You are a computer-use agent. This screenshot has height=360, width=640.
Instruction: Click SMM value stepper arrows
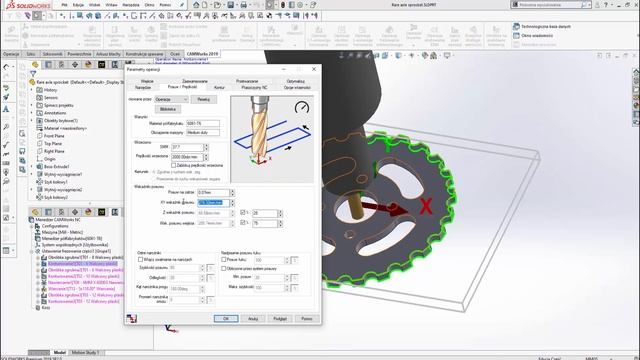206,147
